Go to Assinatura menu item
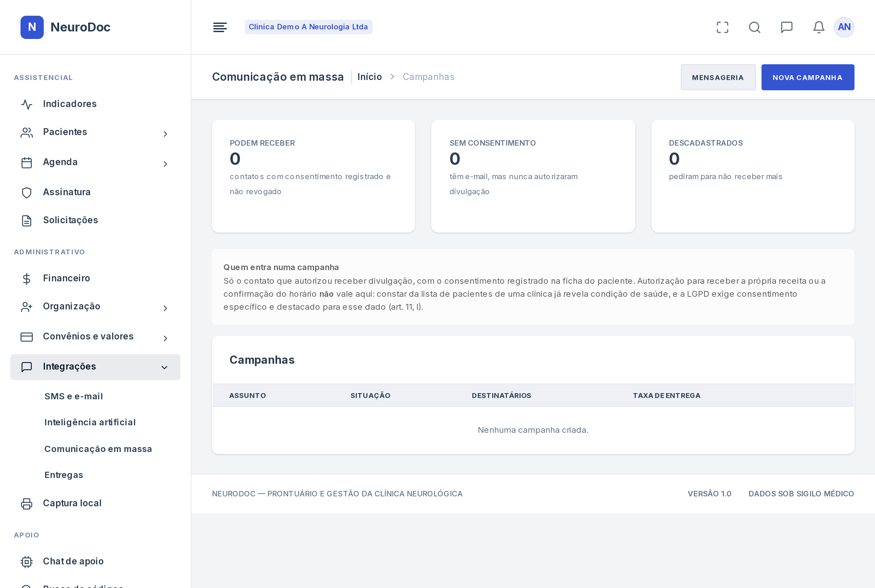 click(x=95, y=192)
